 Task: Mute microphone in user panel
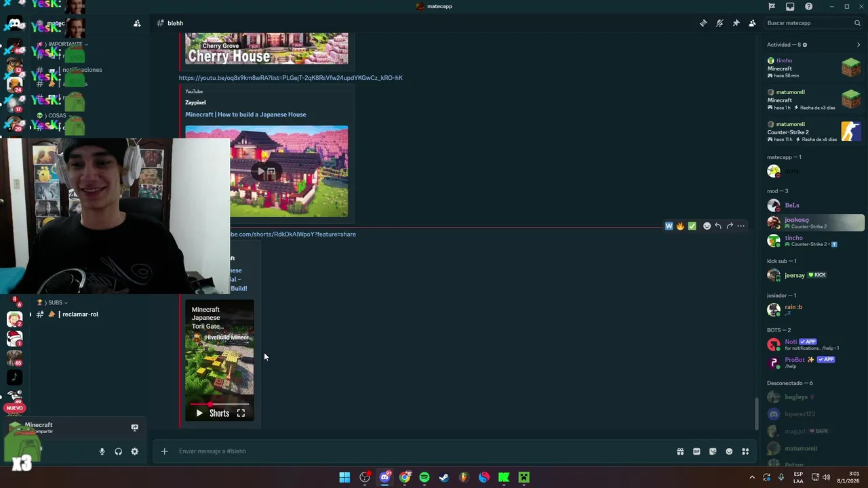[102, 451]
